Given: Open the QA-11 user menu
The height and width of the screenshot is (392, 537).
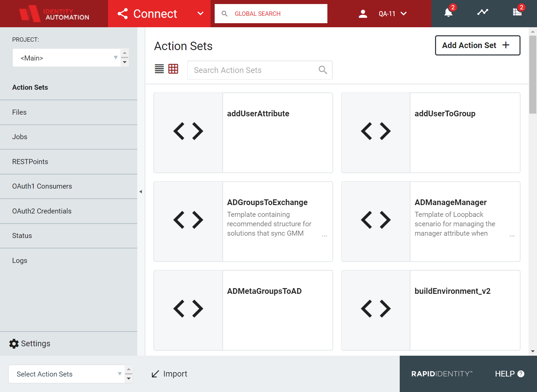Looking at the screenshot, I should 393,14.
